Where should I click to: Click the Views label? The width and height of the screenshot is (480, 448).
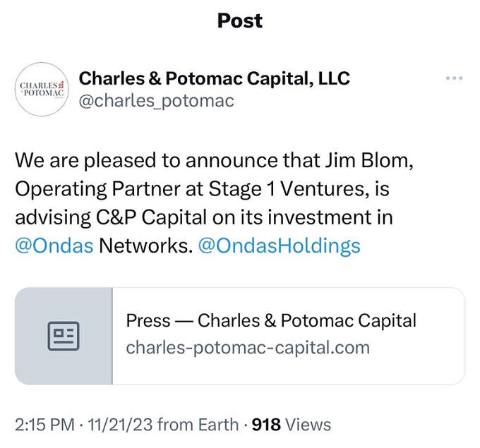pos(308,424)
